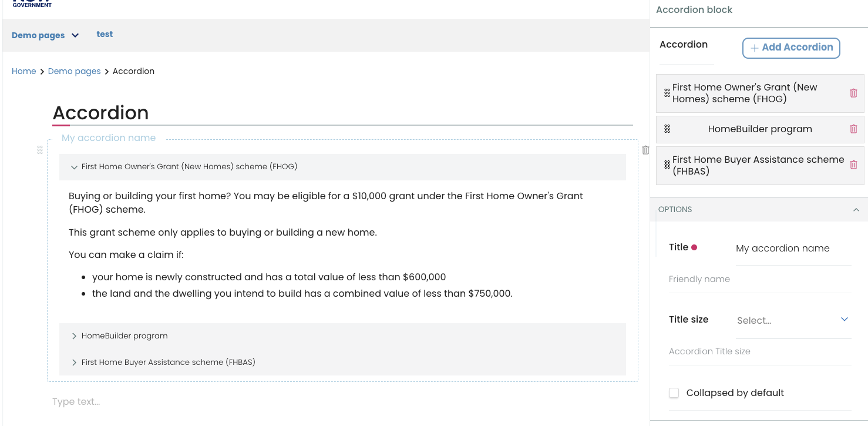The height and width of the screenshot is (426, 868).
Task: Click the Title input field
Action: tap(793, 249)
